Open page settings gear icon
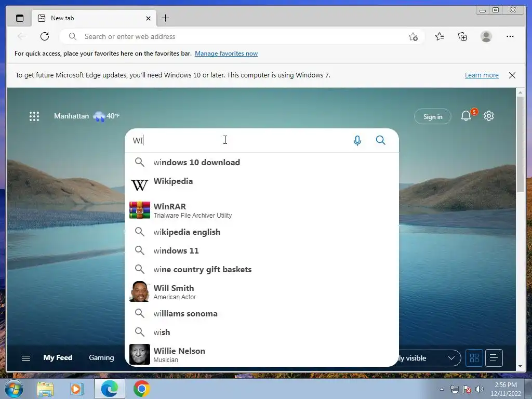This screenshot has width=532, height=399. click(488, 116)
